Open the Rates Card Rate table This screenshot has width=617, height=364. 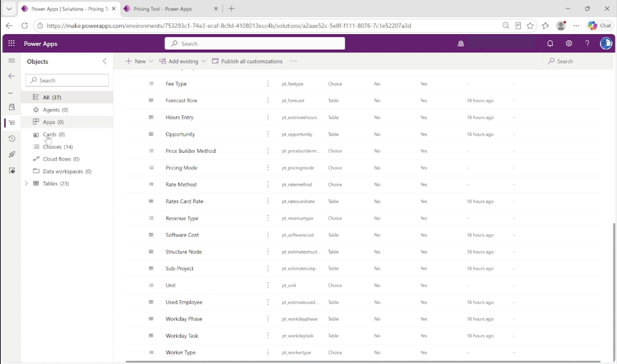184,201
